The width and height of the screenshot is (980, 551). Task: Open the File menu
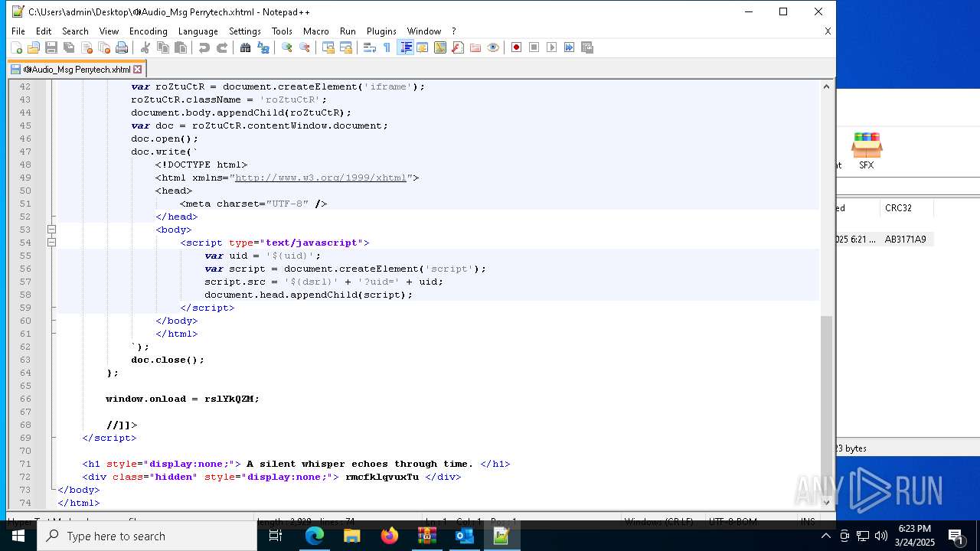[x=18, y=31]
